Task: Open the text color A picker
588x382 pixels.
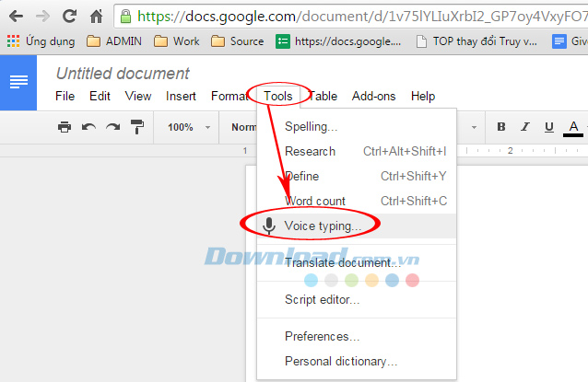Action: tap(573, 128)
